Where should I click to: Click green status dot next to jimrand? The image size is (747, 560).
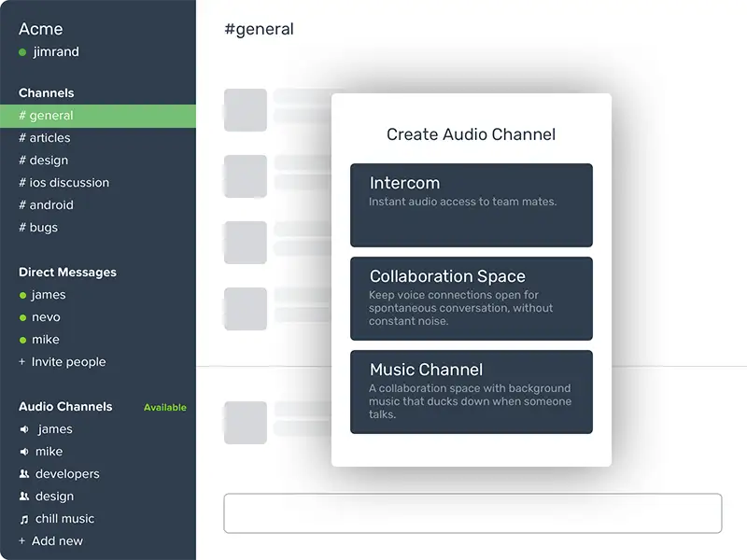click(x=22, y=52)
